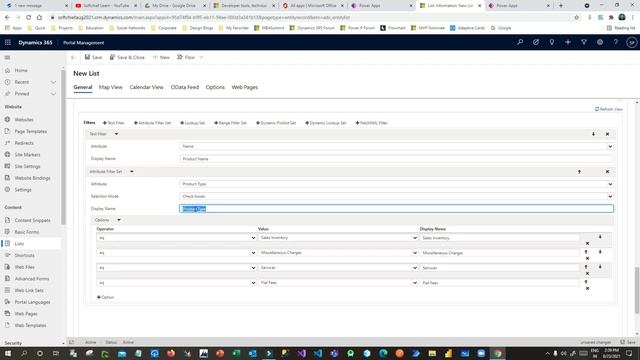Add a Dynamic Lookup Set filter

[x=326, y=123]
